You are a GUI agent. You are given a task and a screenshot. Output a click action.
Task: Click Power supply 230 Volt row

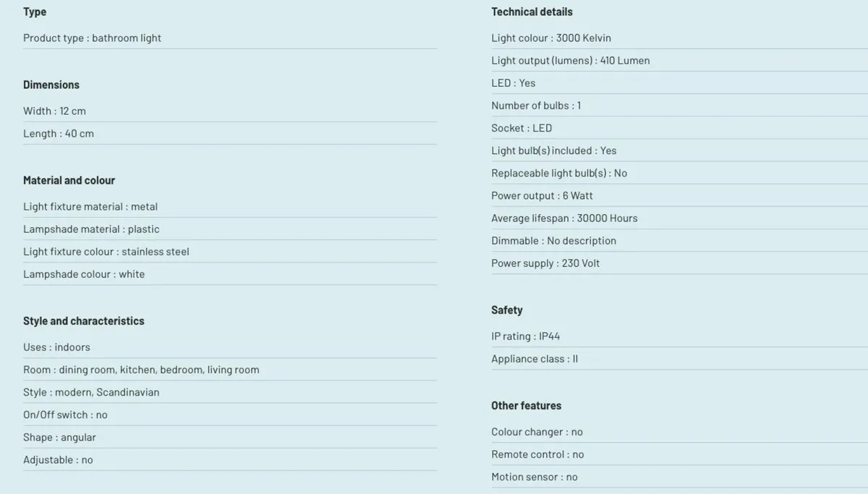click(x=679, y=263)
